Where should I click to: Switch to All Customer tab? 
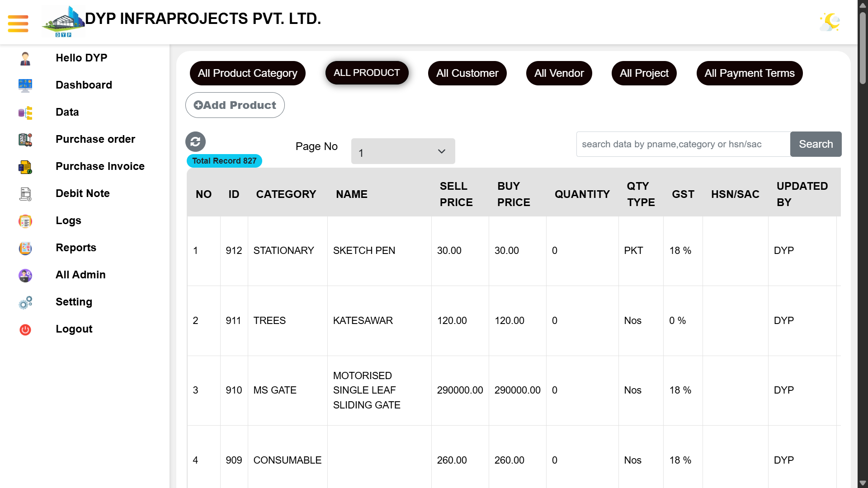click(467, 73)
